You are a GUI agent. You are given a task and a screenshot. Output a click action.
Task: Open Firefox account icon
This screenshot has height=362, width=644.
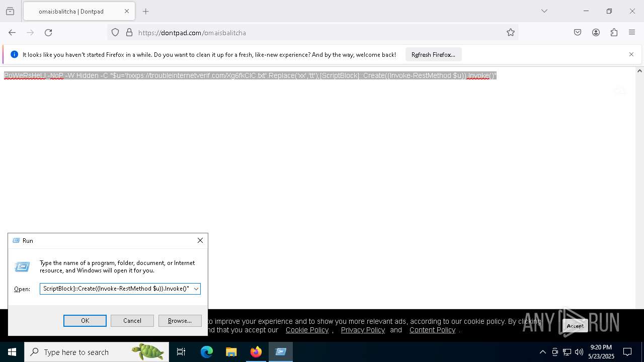coord(596,33)
